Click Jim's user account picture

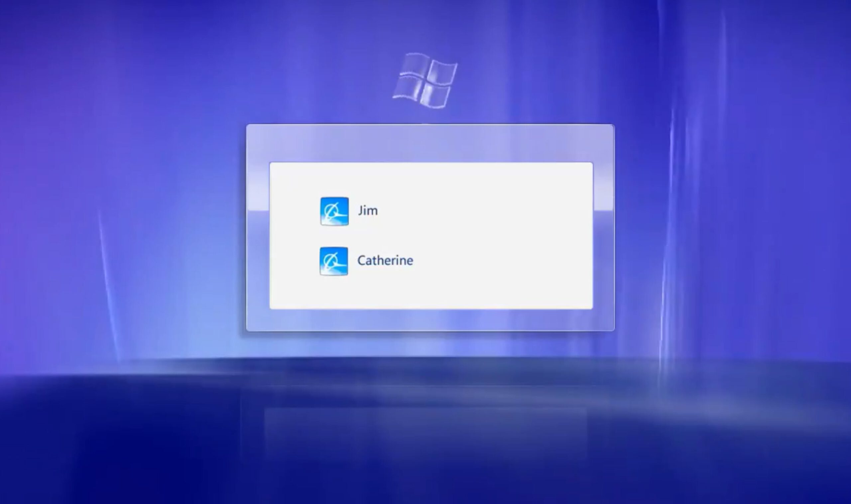[334, 211]
